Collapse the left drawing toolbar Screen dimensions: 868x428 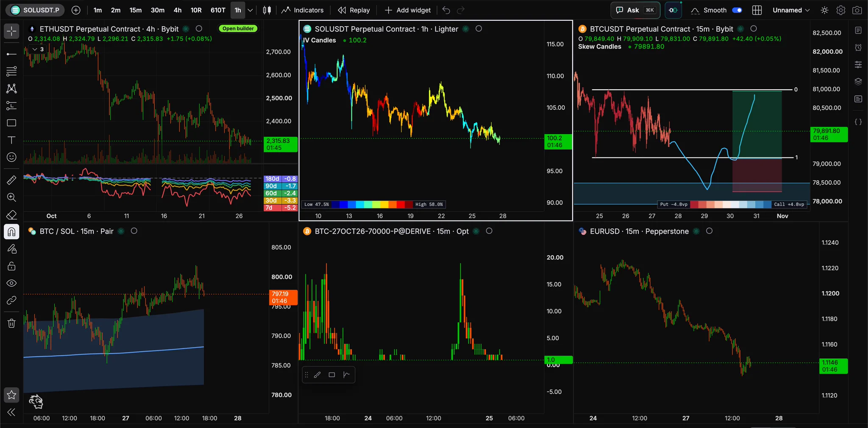click(x=11, y=412)
